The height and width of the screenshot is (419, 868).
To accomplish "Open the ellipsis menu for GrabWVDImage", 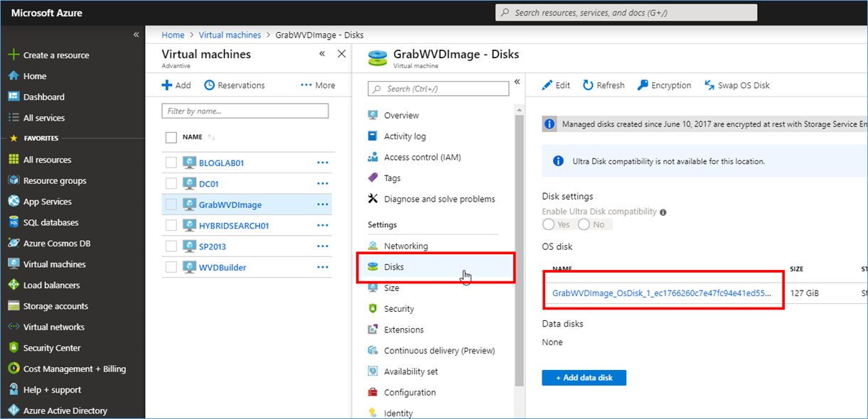I will 323,205.
